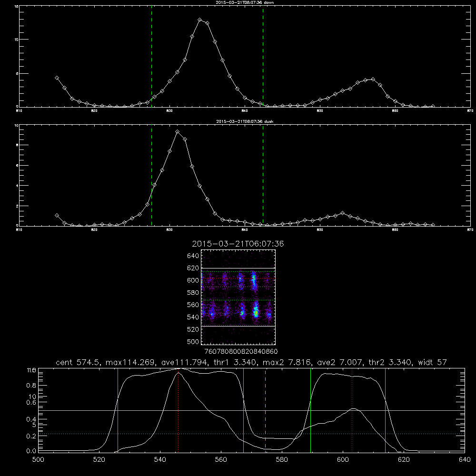Click x-axis label 580 on bottom plot

point(282,460)
